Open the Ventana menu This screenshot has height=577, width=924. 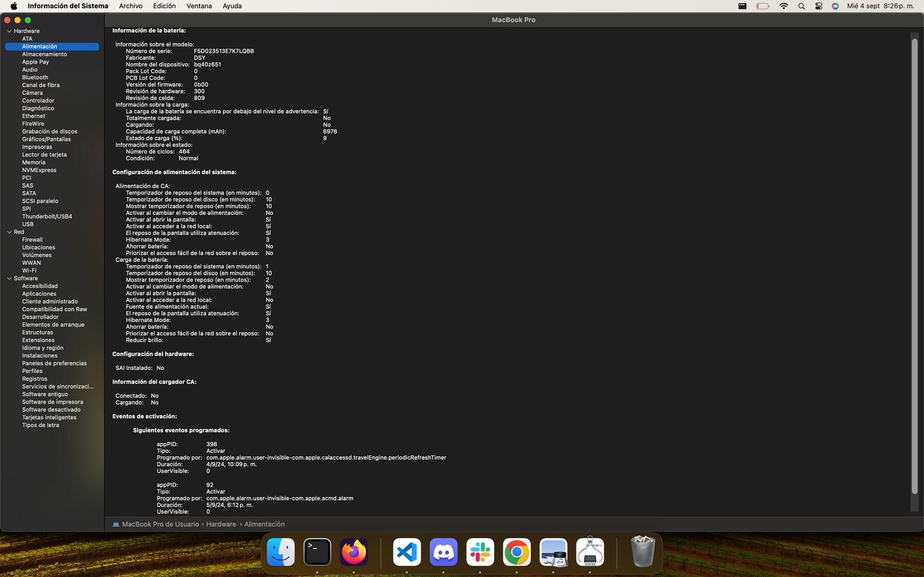point(199,6)
